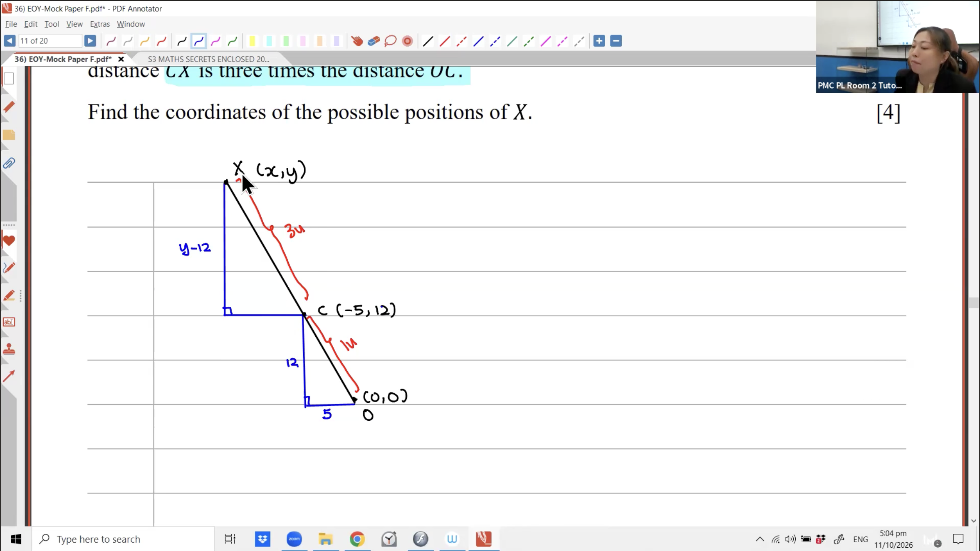Edit the page number field '11 of 20'
The width and height of the screenshot is (980, 551).
pos(50,41)
